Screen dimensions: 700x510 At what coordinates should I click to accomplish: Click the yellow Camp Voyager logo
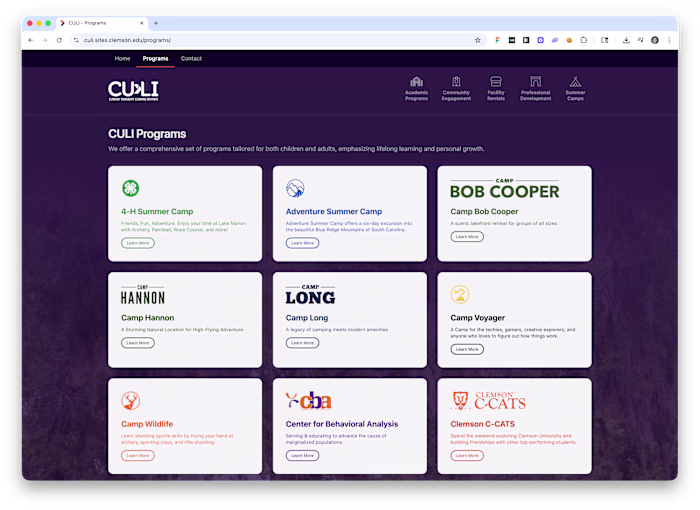(x=460, y=294)
